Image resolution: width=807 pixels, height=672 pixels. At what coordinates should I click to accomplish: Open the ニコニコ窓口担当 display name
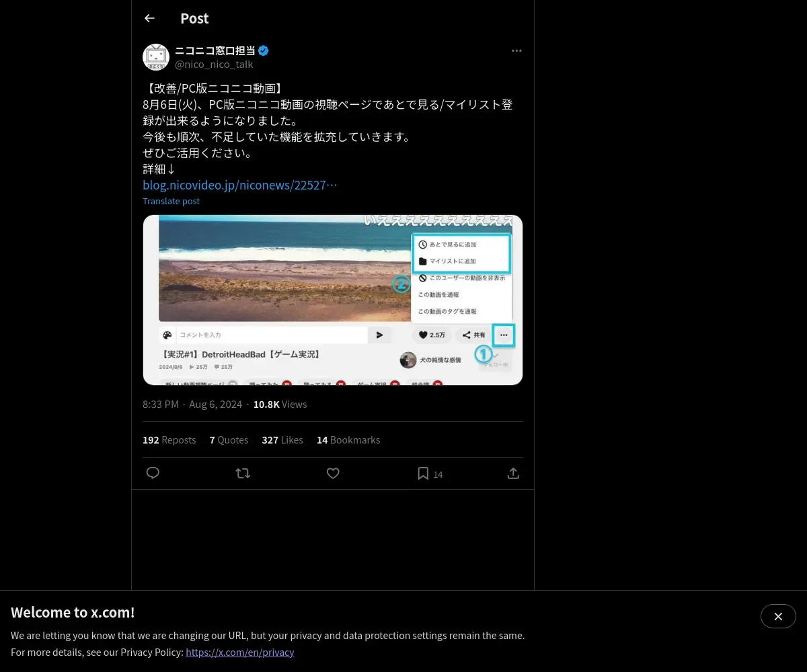pos(215,50)
